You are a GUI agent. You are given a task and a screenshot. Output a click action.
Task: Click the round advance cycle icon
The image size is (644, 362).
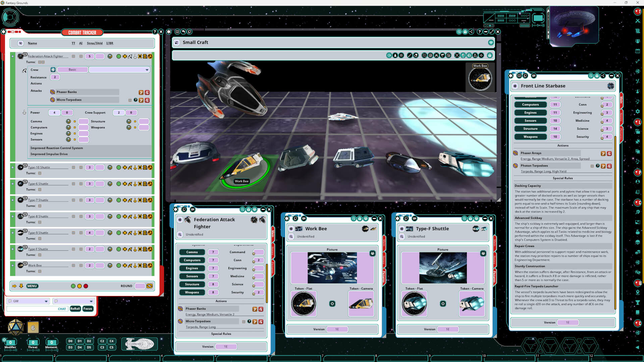coord(150,286)
